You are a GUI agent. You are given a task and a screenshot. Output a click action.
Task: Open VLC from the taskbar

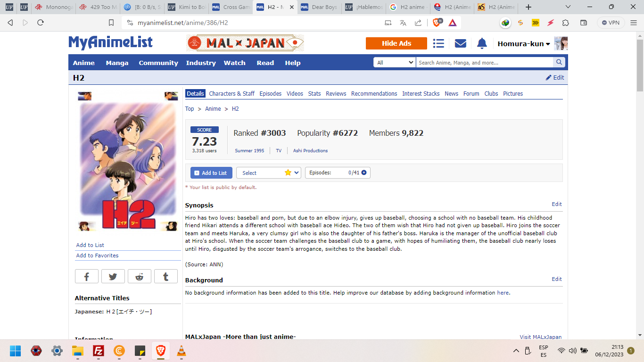(x=181, y=351)
